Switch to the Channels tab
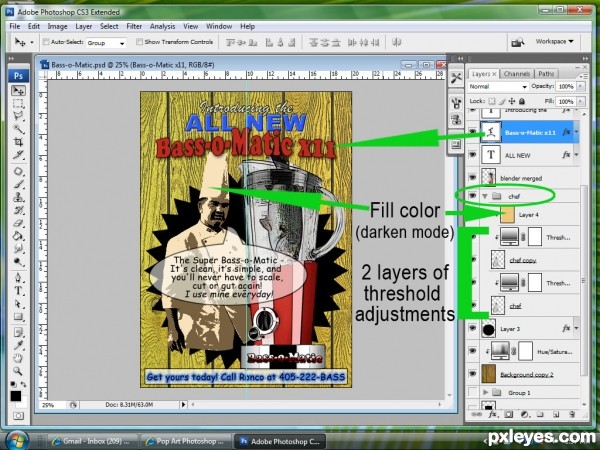The height and width of the screenshot is (450, 600). tap(517, 73)
